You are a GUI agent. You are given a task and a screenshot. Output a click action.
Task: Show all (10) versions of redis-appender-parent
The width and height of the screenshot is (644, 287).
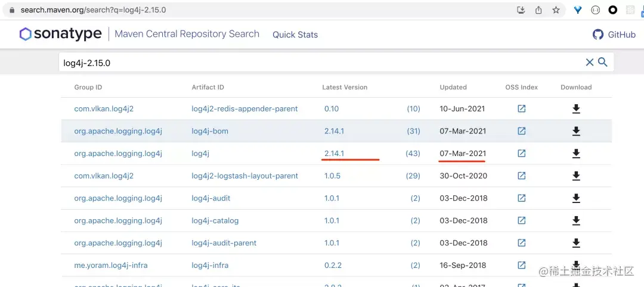(x=414, y=108)
